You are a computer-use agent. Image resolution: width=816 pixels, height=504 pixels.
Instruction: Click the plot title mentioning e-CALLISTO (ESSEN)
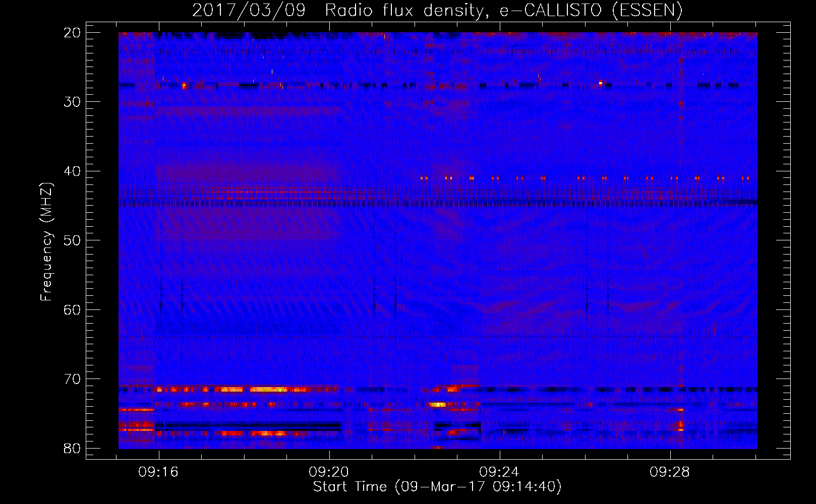[437, 10]
